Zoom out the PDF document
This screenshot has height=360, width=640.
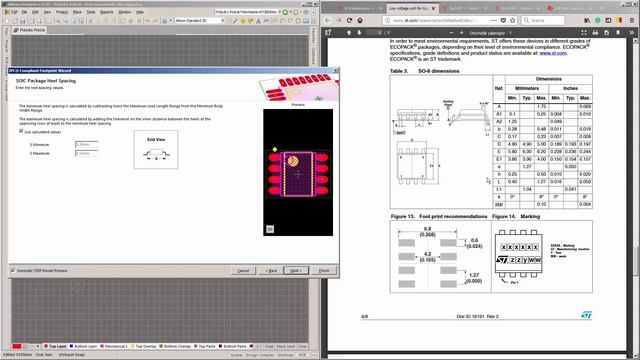[x=451, y=33]
